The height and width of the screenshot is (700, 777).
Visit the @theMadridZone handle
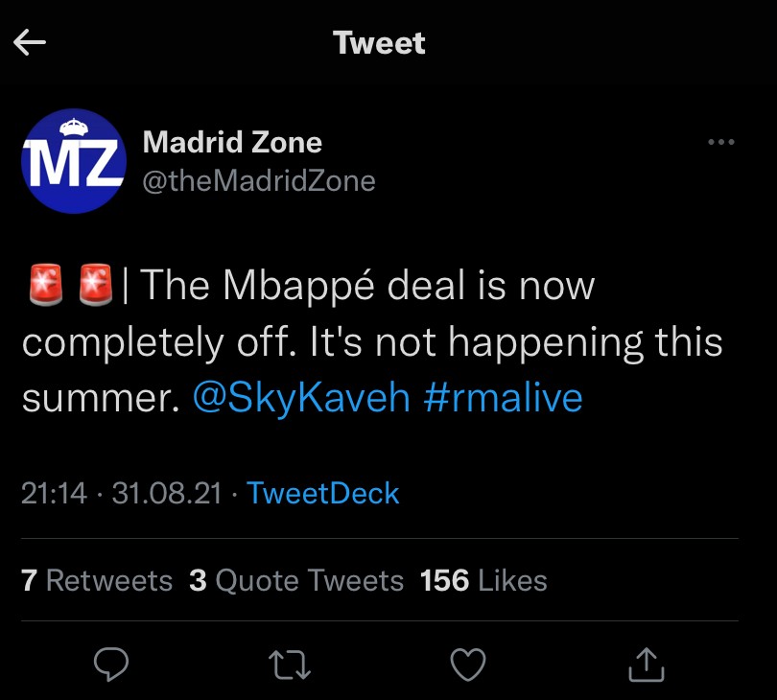[x=258, y=179]
